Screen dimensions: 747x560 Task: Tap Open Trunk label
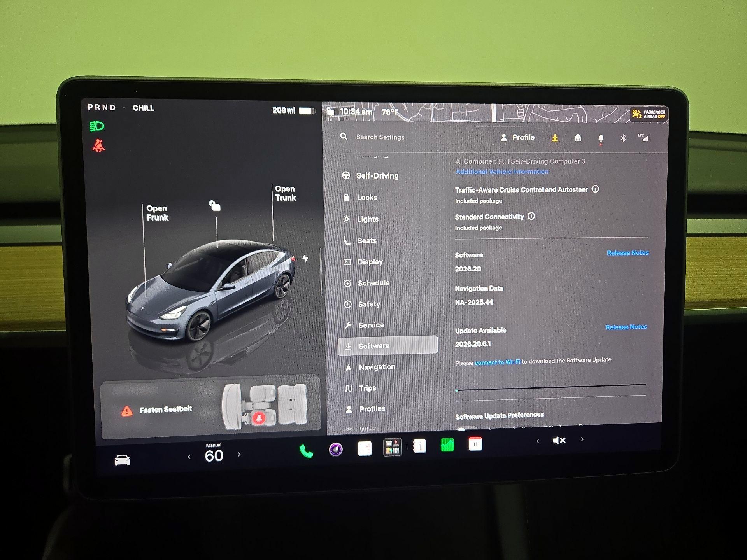point(286,193)
